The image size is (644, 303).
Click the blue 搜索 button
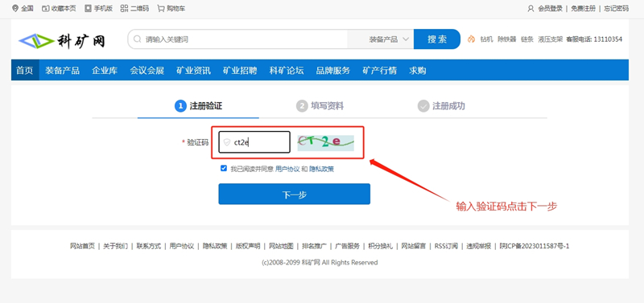437,39
